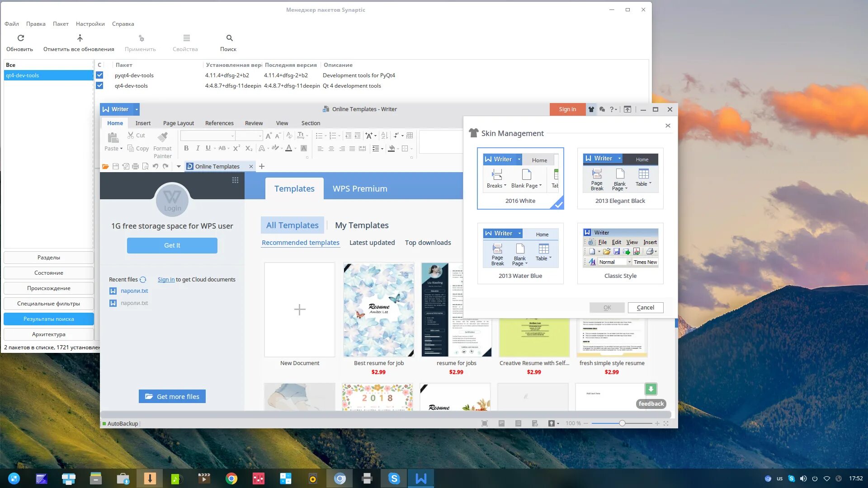
Task: Click the Decrease Indent icon
Action: click(x=348, y=136)
